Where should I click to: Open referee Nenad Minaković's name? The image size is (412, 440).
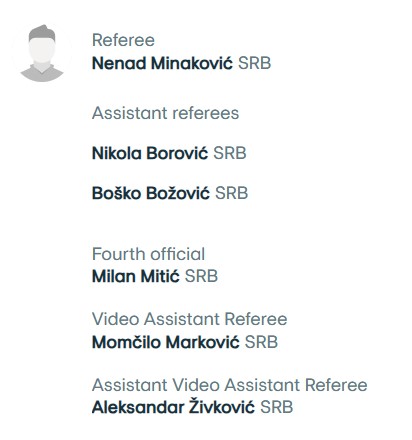[162, 63]
